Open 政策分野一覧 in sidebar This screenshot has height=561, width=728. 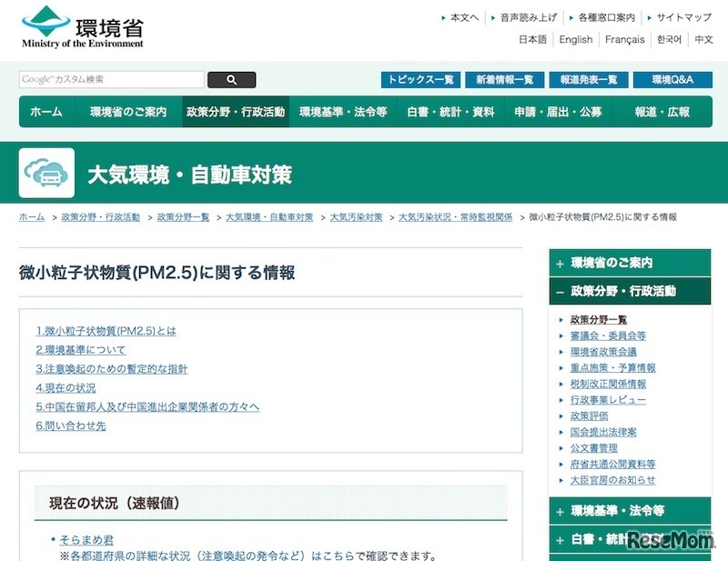[599, 320]
